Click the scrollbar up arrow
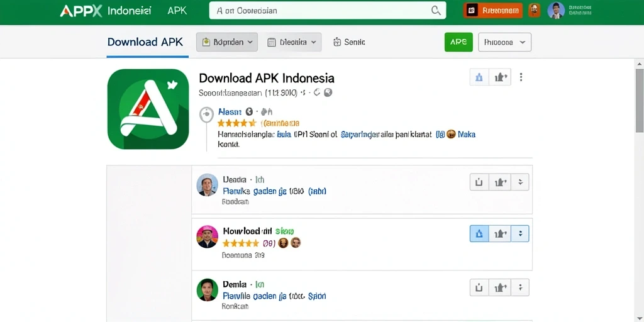644x322 pixels. pyautogui.click(x=640, y=64)
